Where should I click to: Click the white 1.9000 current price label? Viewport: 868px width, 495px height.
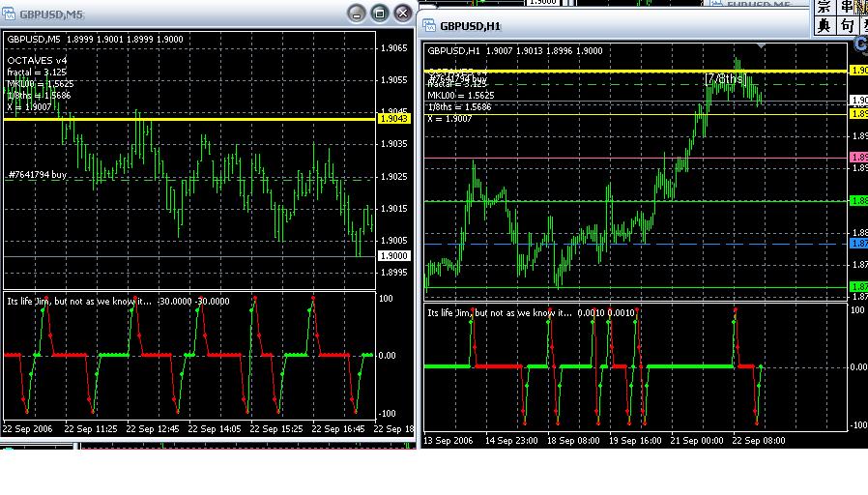pos(394,256)
